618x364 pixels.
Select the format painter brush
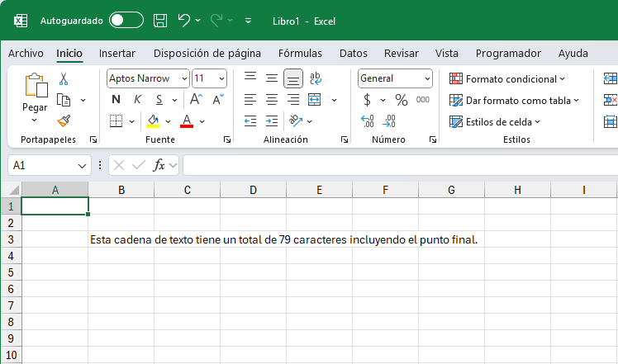point(64,121)
